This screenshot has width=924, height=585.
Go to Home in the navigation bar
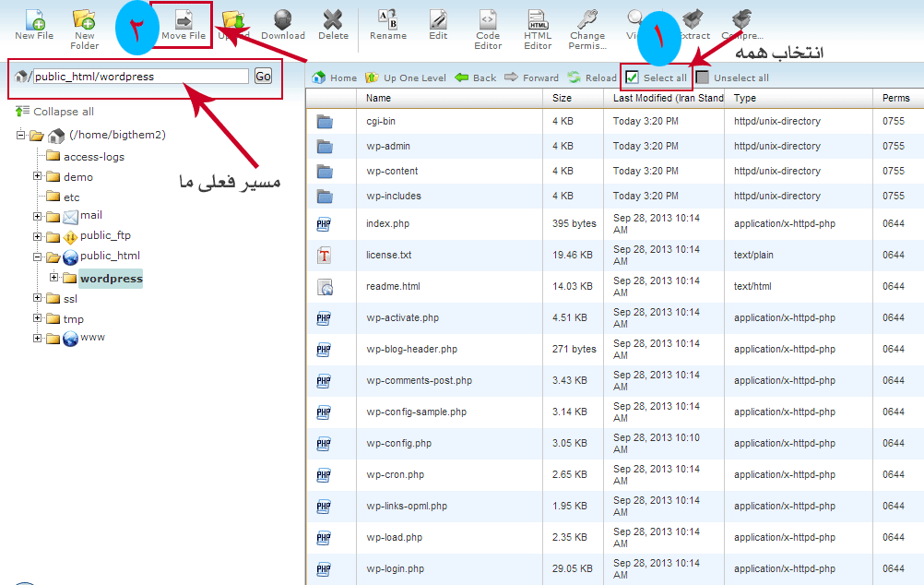[334, 78]
